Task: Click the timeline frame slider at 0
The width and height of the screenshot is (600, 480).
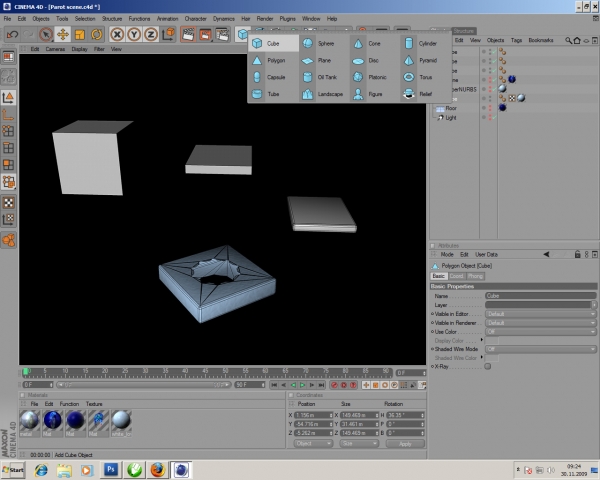Action: click(x=26, y=372)
